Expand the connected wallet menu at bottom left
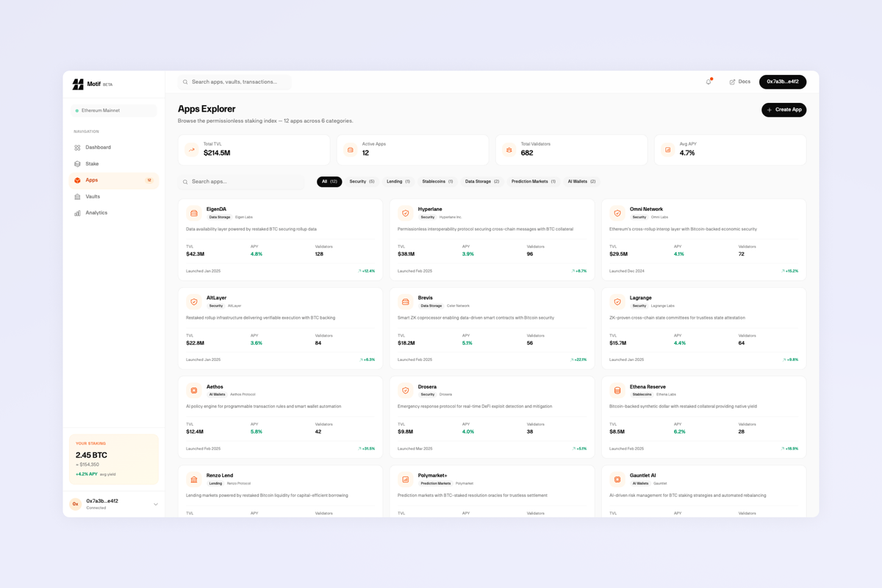Screen dimensions: 882x588 point(113,504)
